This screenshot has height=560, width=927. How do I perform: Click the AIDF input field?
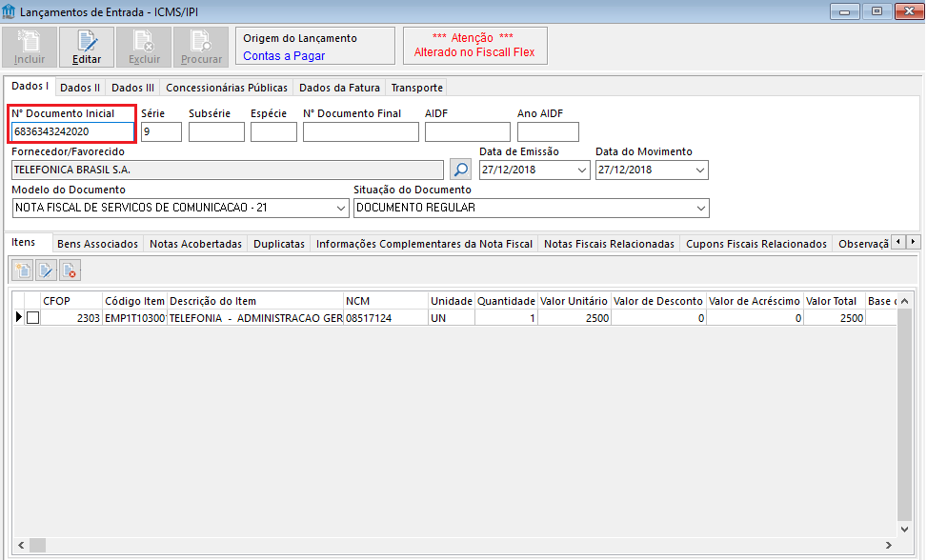coord(468,131)
